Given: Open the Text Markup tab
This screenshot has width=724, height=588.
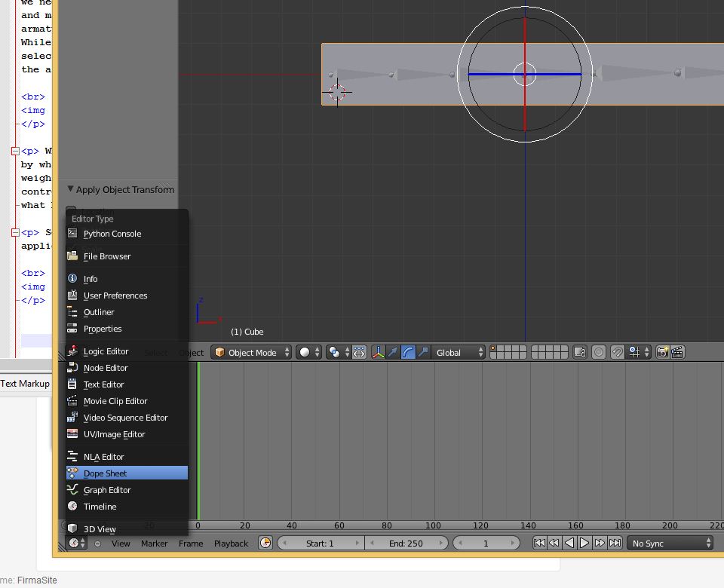Looking at the screenshot, I should point(25,384).
